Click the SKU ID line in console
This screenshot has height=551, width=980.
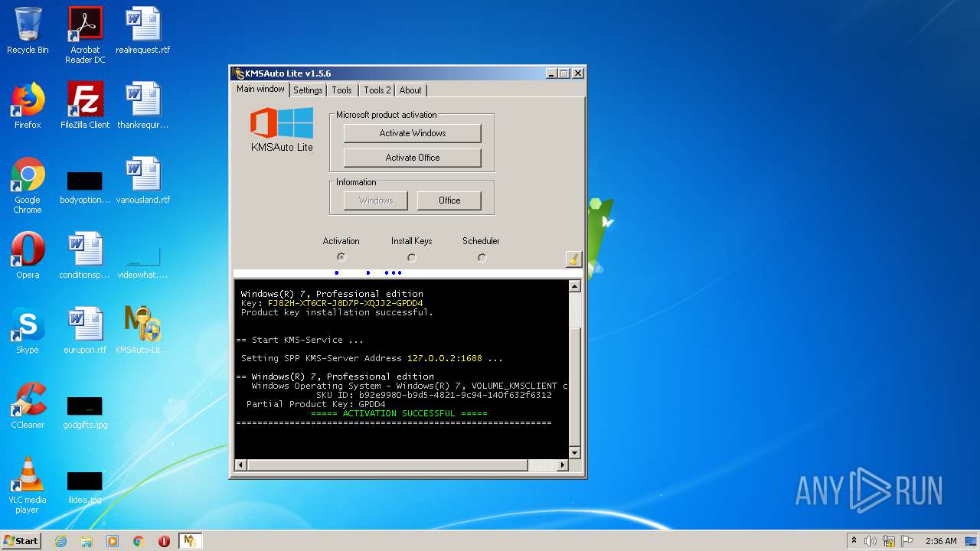[433, 395]
